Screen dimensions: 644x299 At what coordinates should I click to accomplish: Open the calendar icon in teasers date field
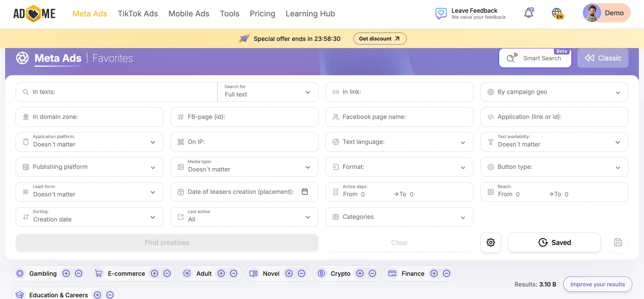click(x=305, y=192)
